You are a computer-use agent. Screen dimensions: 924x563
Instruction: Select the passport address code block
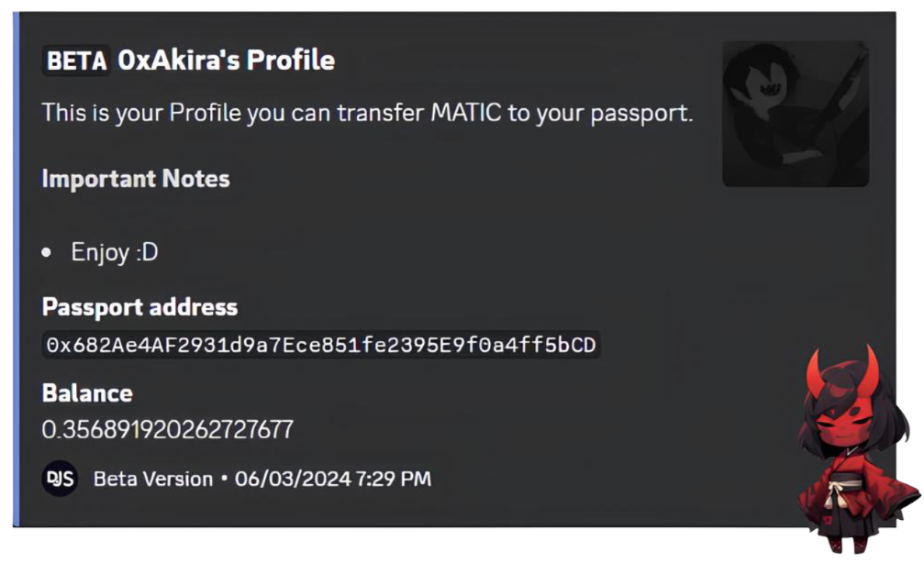(321, 345)
